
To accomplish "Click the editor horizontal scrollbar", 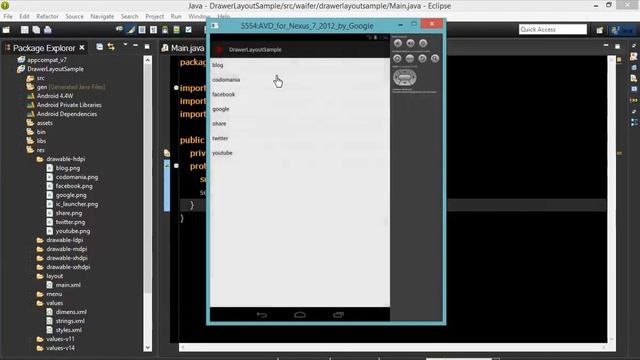I will tap(393, 347).
